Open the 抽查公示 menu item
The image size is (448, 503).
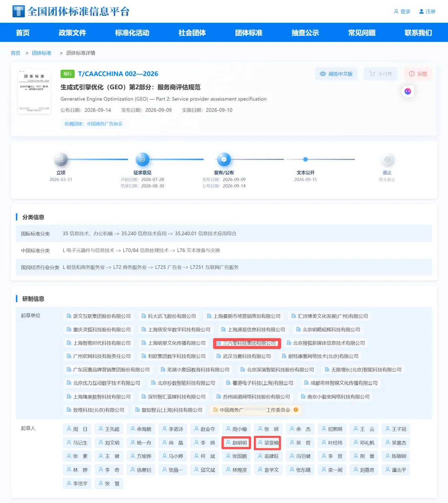pos(305,33)
